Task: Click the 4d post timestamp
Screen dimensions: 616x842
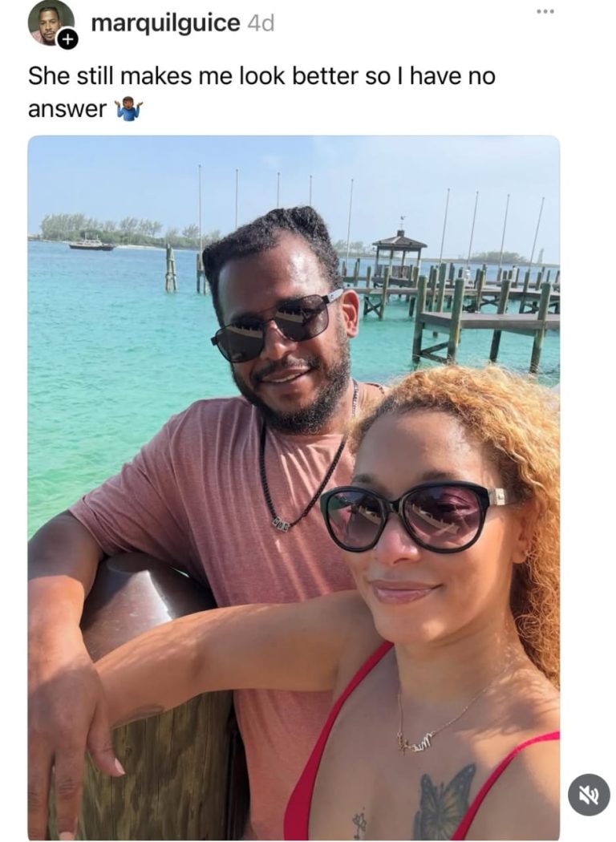Action: 261,24
